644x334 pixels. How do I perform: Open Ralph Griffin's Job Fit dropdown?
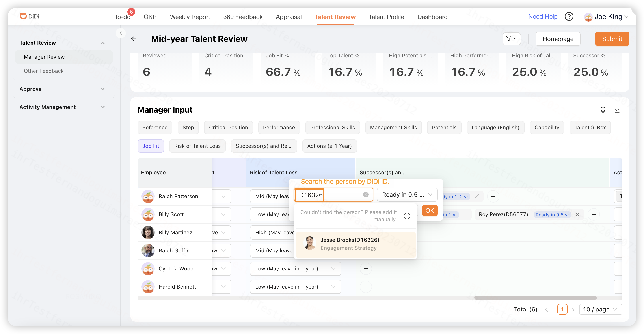221,250
